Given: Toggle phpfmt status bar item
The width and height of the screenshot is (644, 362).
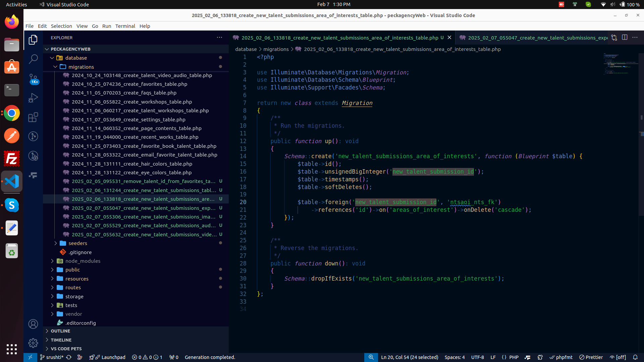Looking at the screenshot, I should [x=561, y=357].
